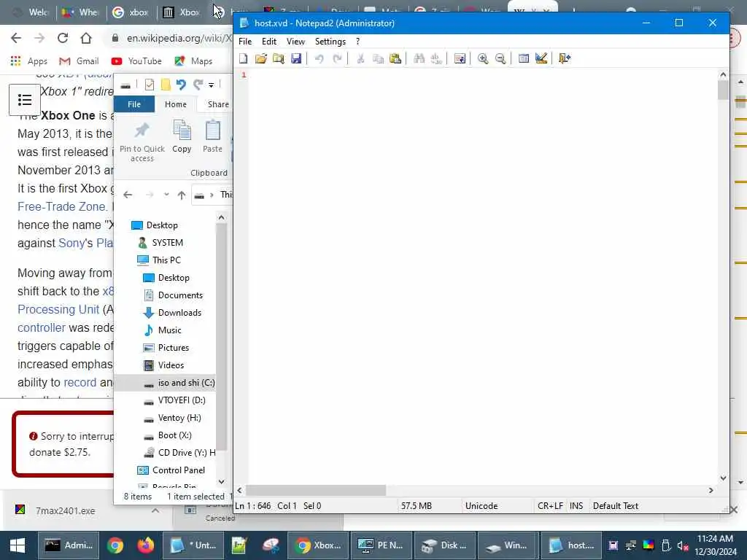Go up one level in File Explorer

coord(182,195)
